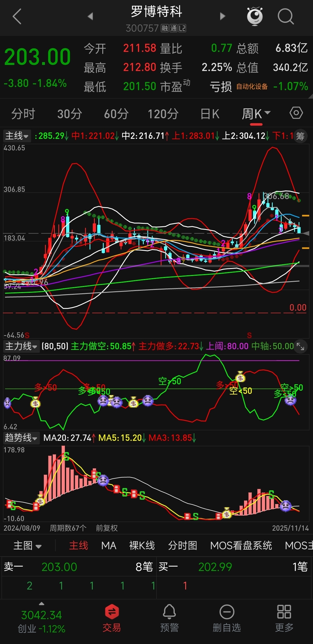Tap the 量比 0.77 value

coord(222,48)
